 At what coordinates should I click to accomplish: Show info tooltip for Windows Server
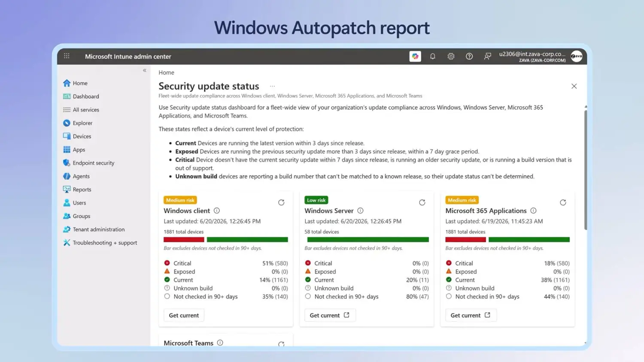(361, 211)
